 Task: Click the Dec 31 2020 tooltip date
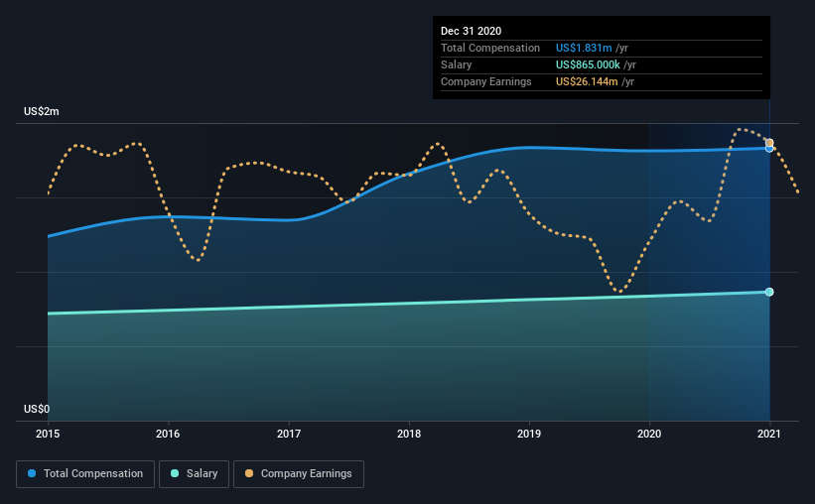[471, 31]
